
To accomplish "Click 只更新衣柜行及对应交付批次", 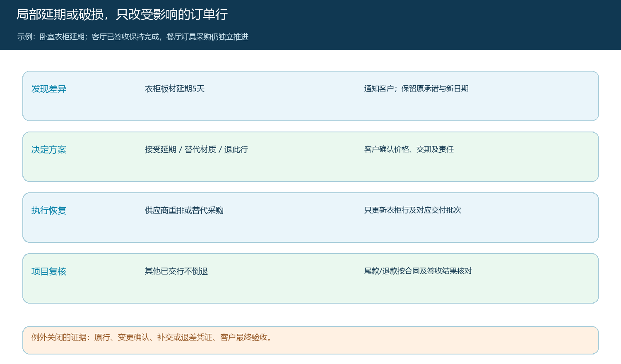I will [x=413, y=210].
